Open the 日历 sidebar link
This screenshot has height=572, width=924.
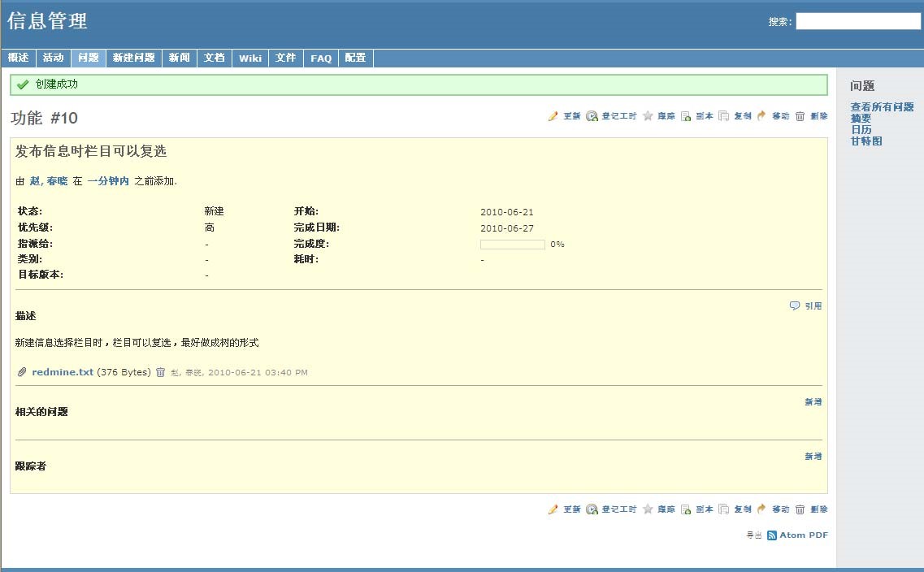pyautogui.click(x=861, y=130)
